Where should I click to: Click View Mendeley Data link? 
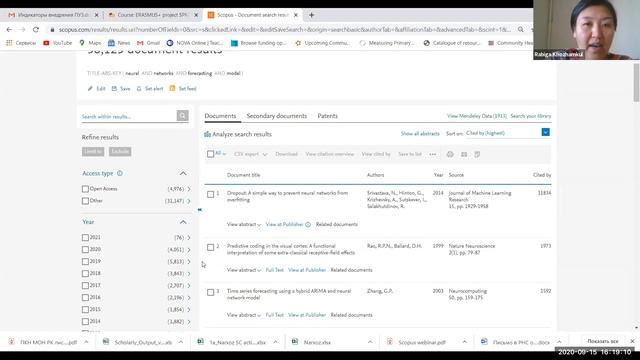pos(476,116)
